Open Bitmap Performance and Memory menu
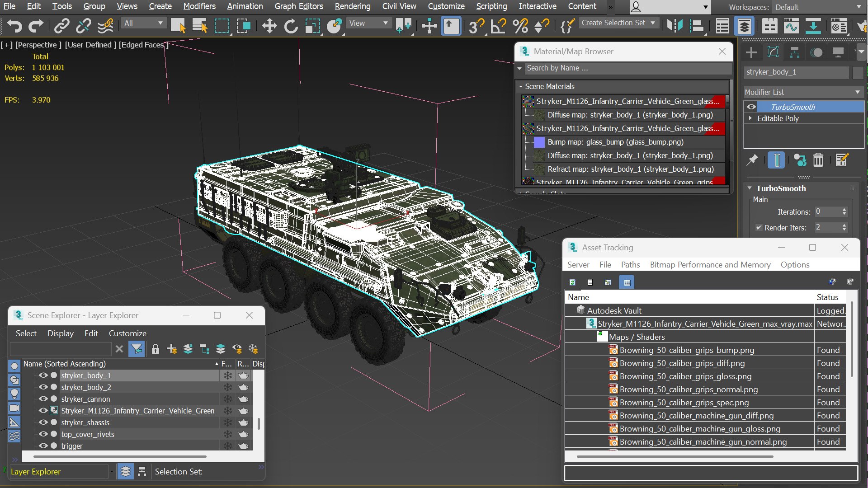The image size is (868, 488). (x=710, y=265)
